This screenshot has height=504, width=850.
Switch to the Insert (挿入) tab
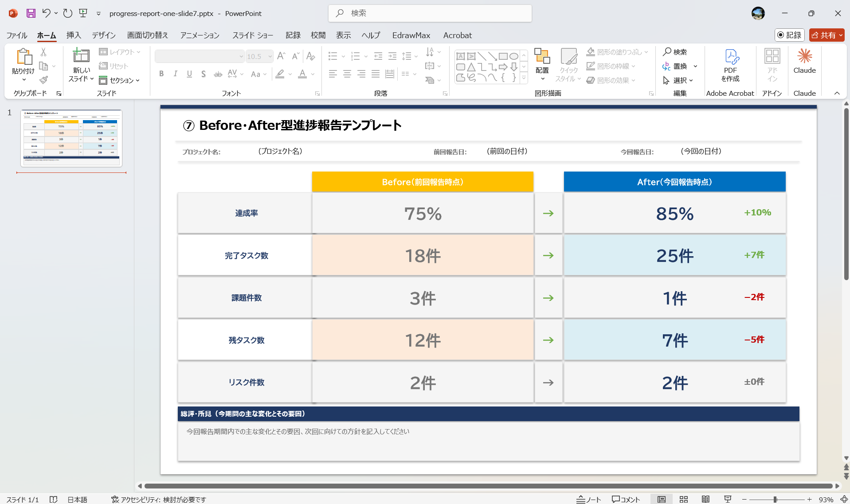74,35
